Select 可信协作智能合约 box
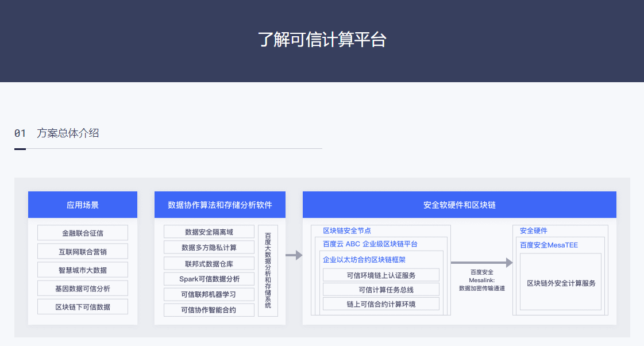This screenshot has width=644, height=346. coord(209,310)
